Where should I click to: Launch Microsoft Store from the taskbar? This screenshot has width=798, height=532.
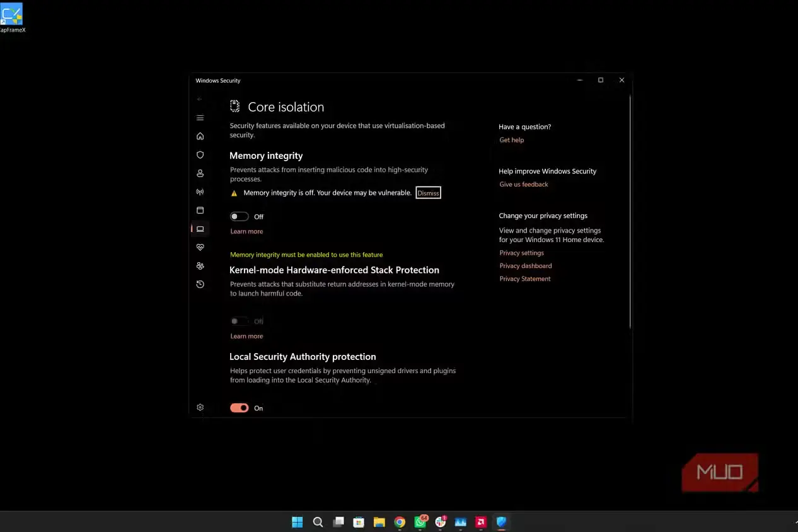click(359, 522)
